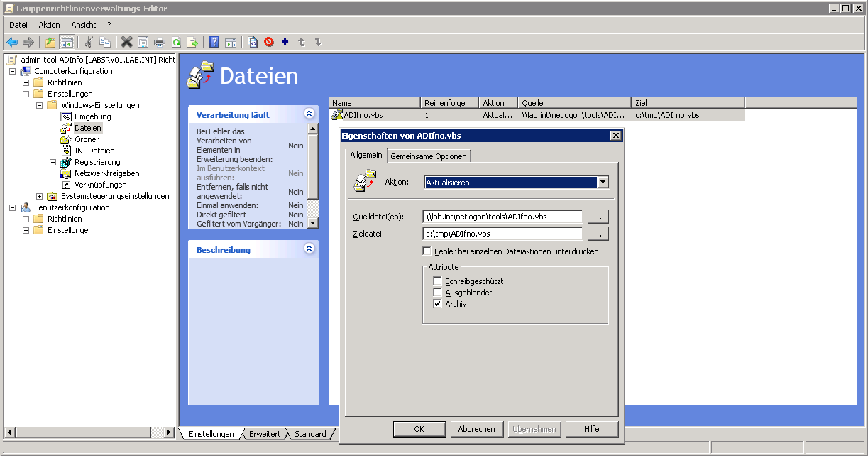Click the Help question mark icon

click(213, 42)
